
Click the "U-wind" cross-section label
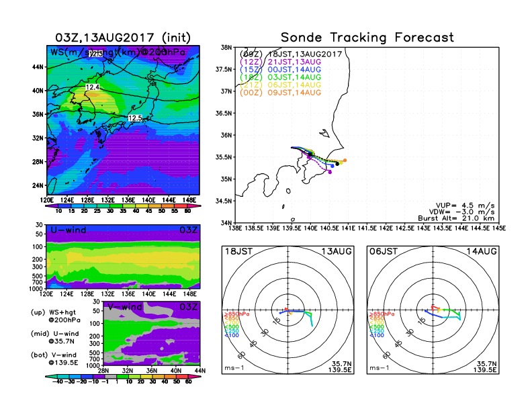pyautogui.click(x=69, y=230)
